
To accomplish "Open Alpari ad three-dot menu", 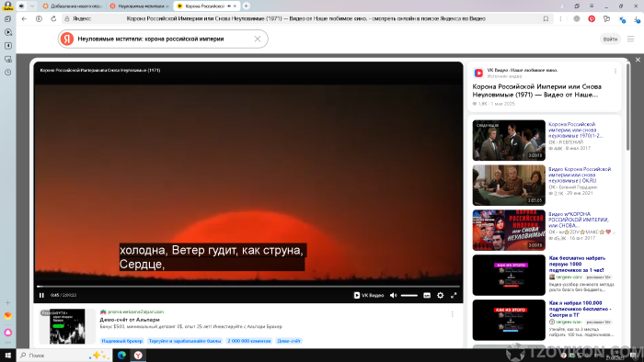I will point(453,314).
